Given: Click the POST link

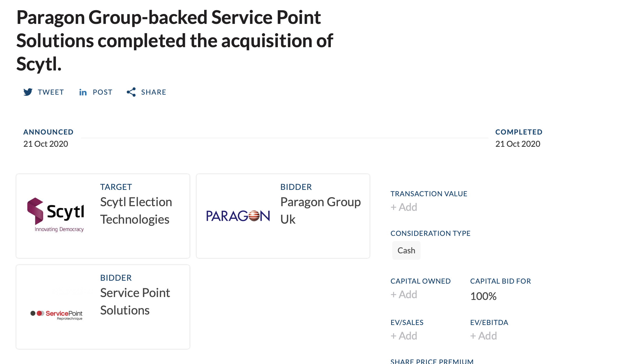Looking at the screenshot, I should [103, 92].
